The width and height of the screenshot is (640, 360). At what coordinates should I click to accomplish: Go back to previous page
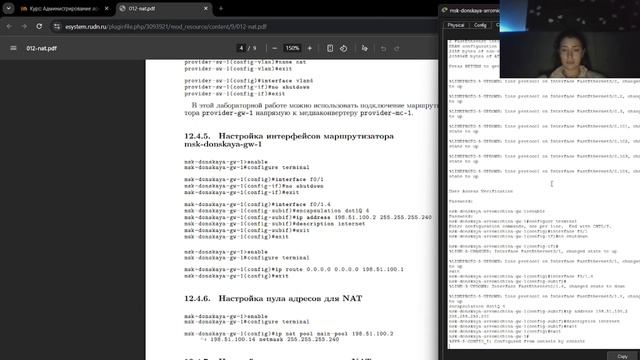click(x=9, y=27)
